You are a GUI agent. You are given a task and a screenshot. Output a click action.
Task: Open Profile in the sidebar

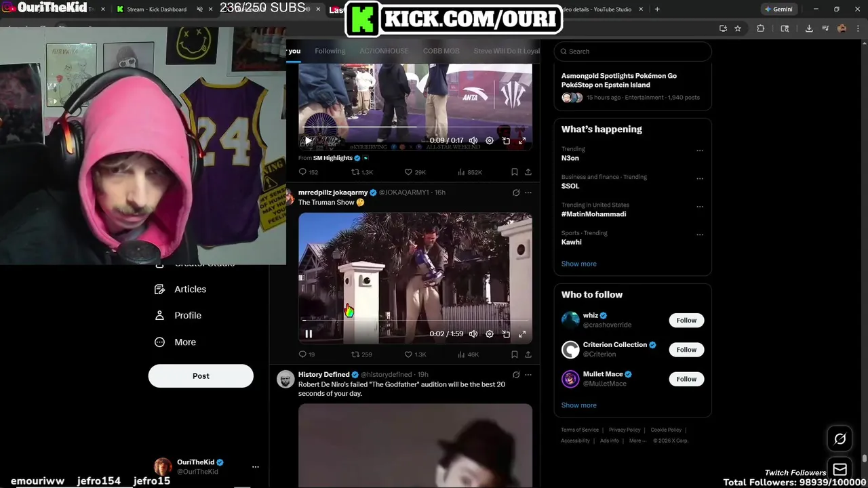178,316
